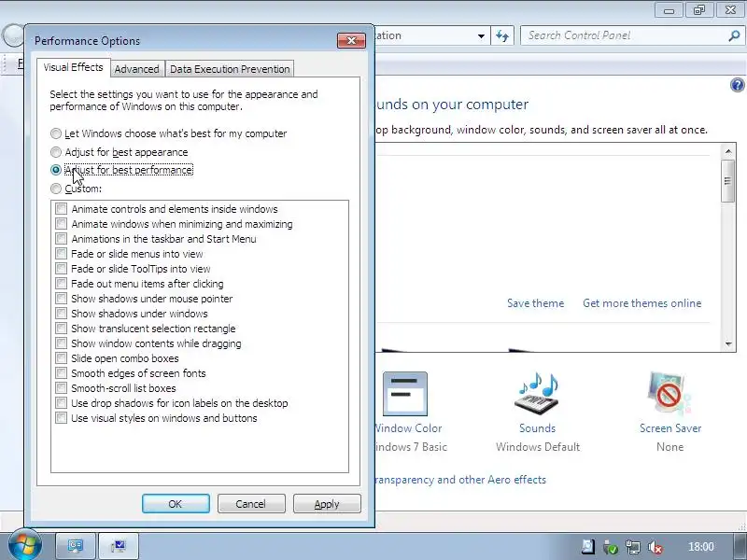Check Show window contents while dragging
The image size is (747, 560).
click(x=61, y=343)
